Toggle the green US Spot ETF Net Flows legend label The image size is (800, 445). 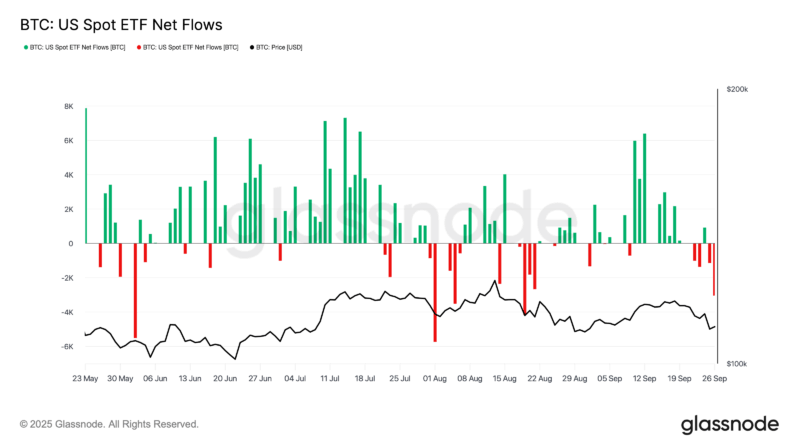tap(78, 47)
